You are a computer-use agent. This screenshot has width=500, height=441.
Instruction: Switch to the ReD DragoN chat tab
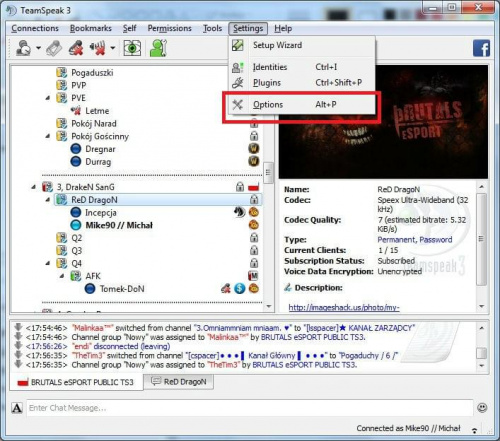[178, 382]
